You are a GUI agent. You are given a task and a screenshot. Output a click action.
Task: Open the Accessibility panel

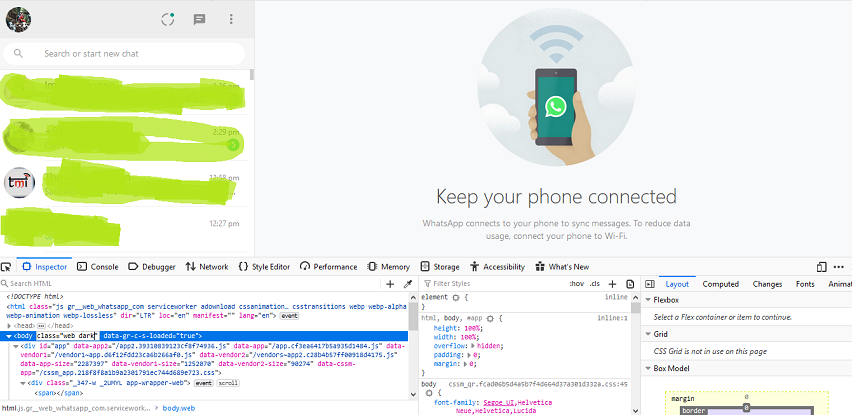[x=497, y=267]
